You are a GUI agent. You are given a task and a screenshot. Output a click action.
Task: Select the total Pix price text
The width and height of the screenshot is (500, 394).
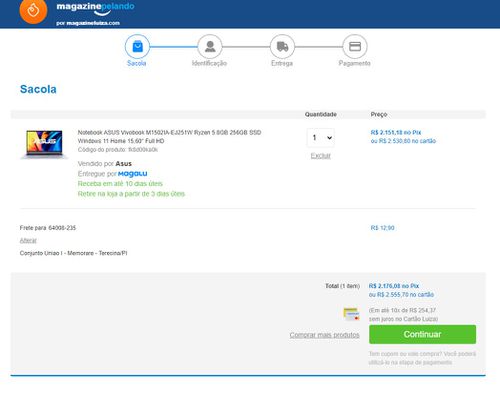[x=394, y=286]
